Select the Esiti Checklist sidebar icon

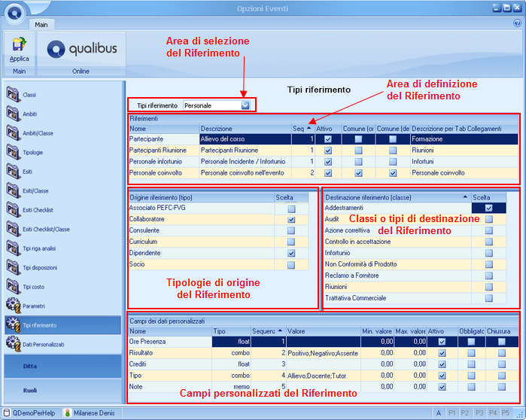click(x=13, y=210)
